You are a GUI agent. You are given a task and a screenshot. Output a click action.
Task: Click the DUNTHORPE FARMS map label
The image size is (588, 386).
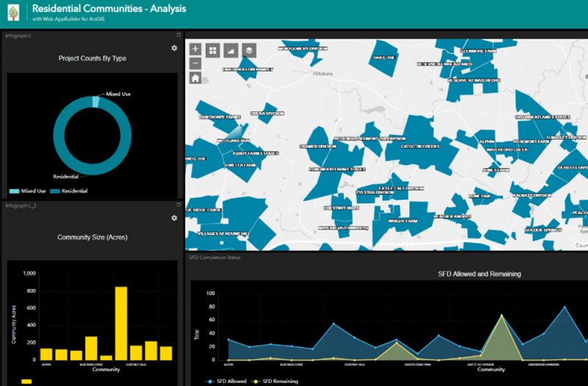coord(220,117)
